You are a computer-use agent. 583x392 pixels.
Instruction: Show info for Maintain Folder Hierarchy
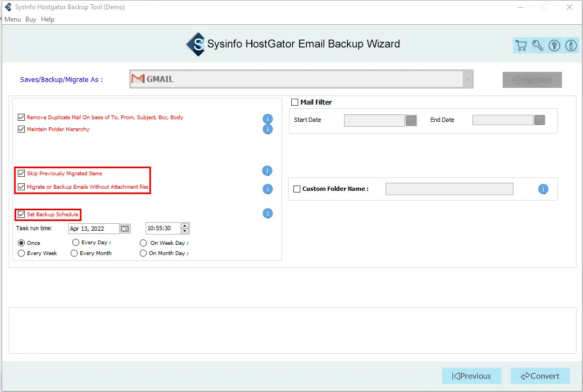[268, 129]
